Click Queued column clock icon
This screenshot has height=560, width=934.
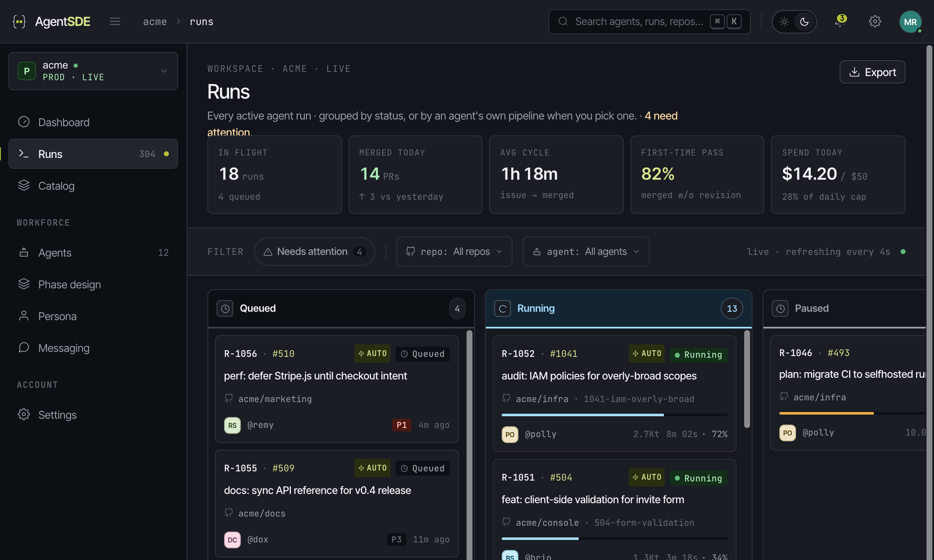225,308
